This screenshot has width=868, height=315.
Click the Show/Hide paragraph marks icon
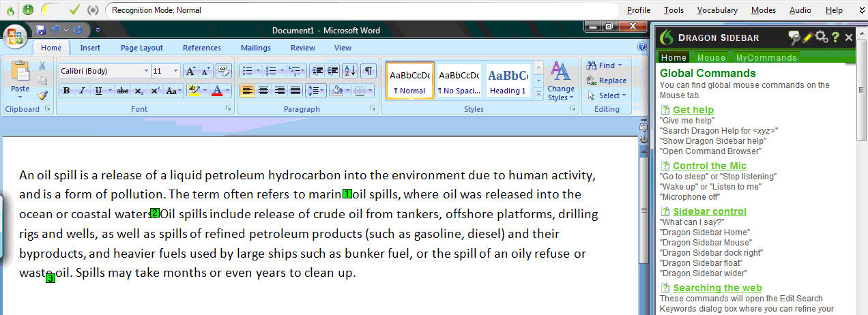tap(368, 70)
